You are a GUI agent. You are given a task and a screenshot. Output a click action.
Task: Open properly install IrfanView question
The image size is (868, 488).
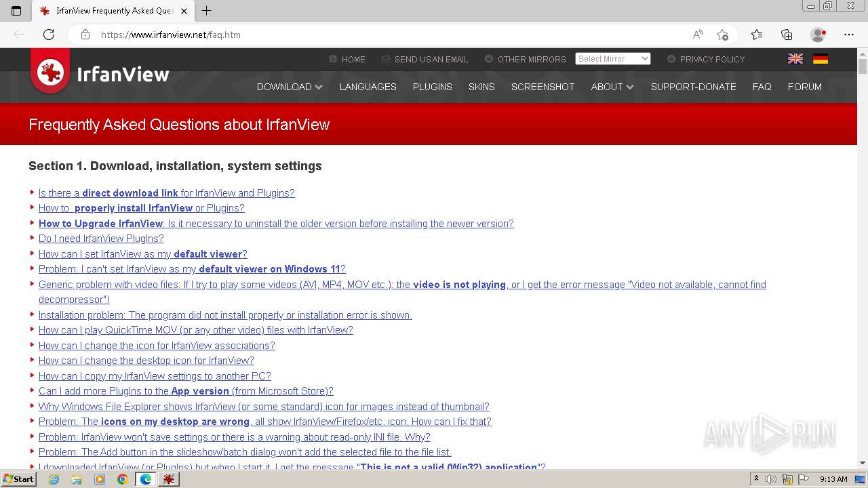[142, 208]
